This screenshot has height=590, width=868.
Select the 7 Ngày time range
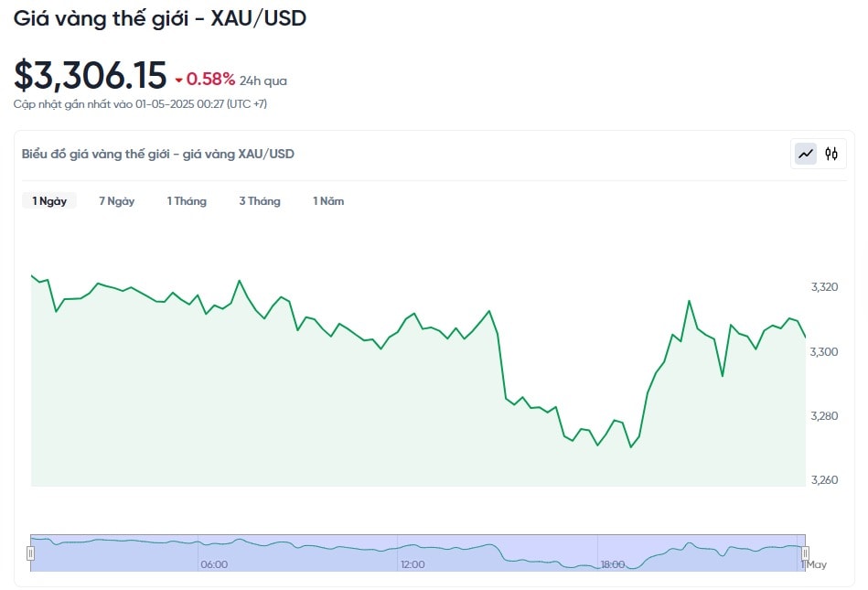point(117,201)
